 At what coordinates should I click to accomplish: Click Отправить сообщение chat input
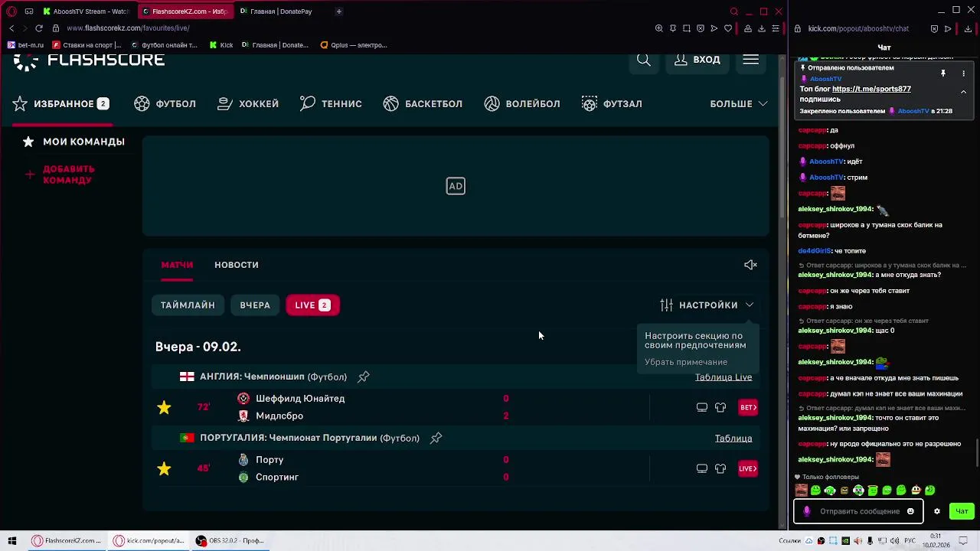pyautogui.click(x=860, y=511)
